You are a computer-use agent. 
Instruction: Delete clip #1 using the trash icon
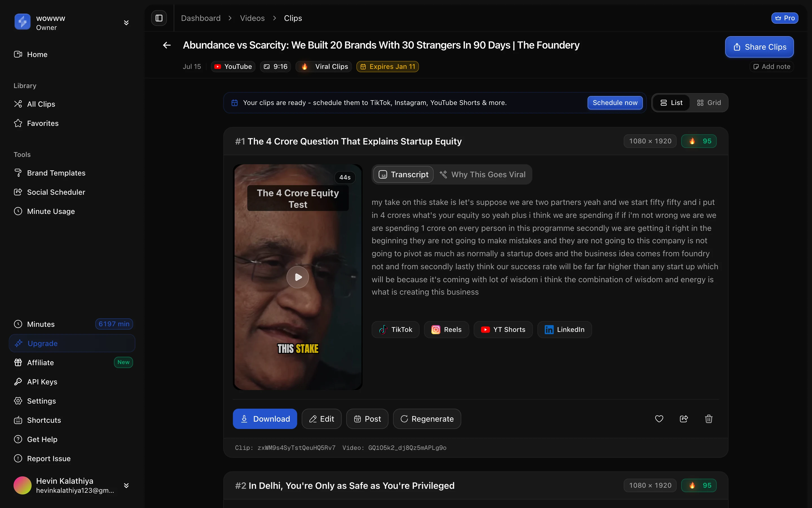coord(709,419)
